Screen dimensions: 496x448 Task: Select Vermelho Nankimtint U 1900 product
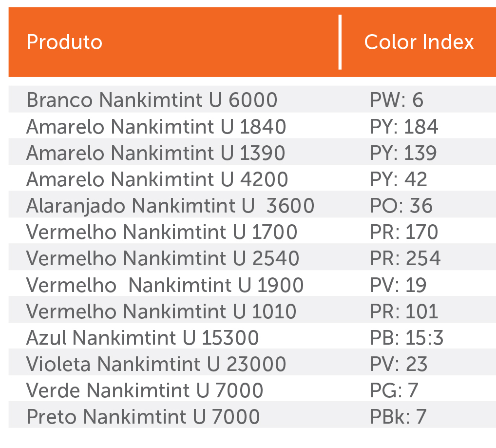(165, 285)
